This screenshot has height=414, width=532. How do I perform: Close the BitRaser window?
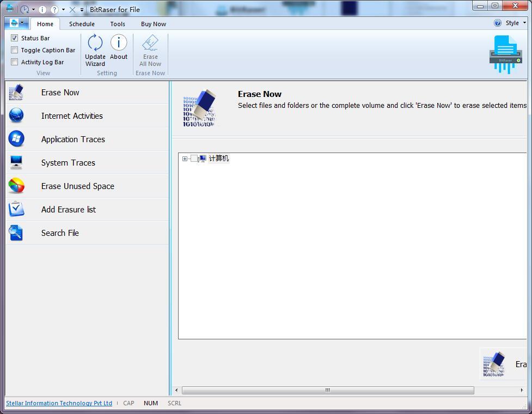(x=515, y=6)
